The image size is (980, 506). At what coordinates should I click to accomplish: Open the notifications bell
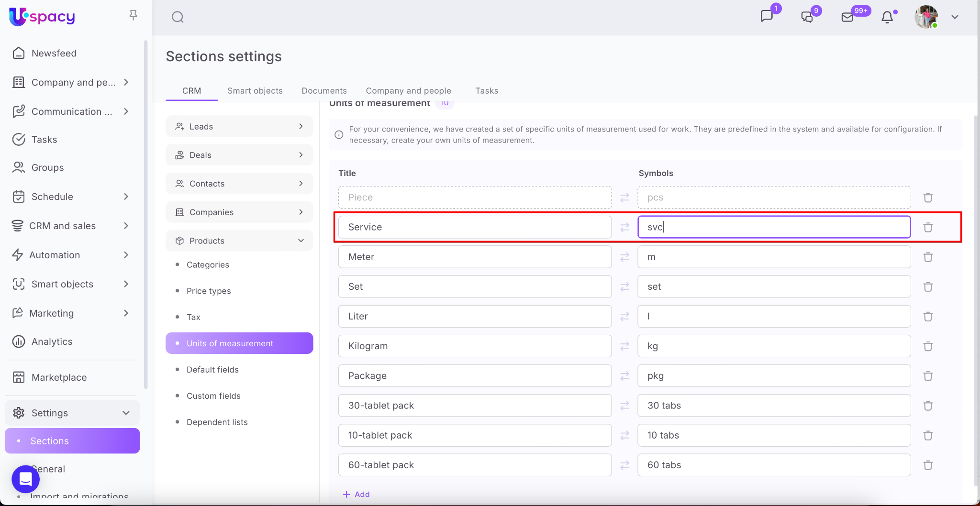click(887, 17)
